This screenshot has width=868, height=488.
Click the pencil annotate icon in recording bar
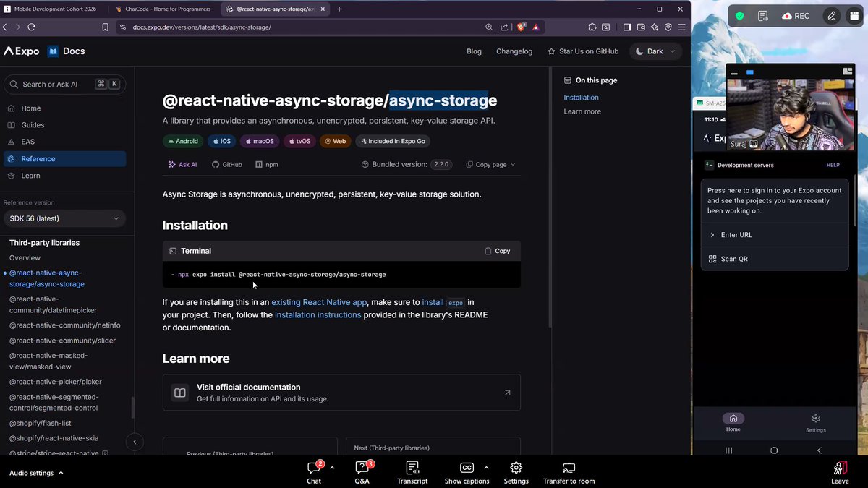click(832, 15)
